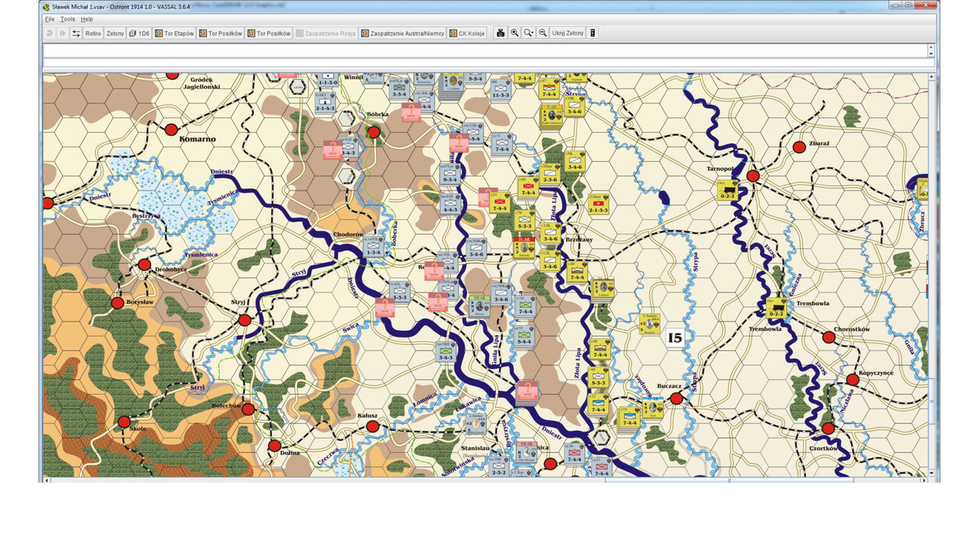This screenshot has height=545, width=980.
Task: Open the zoom level dropdown
Action: point(529,33)
